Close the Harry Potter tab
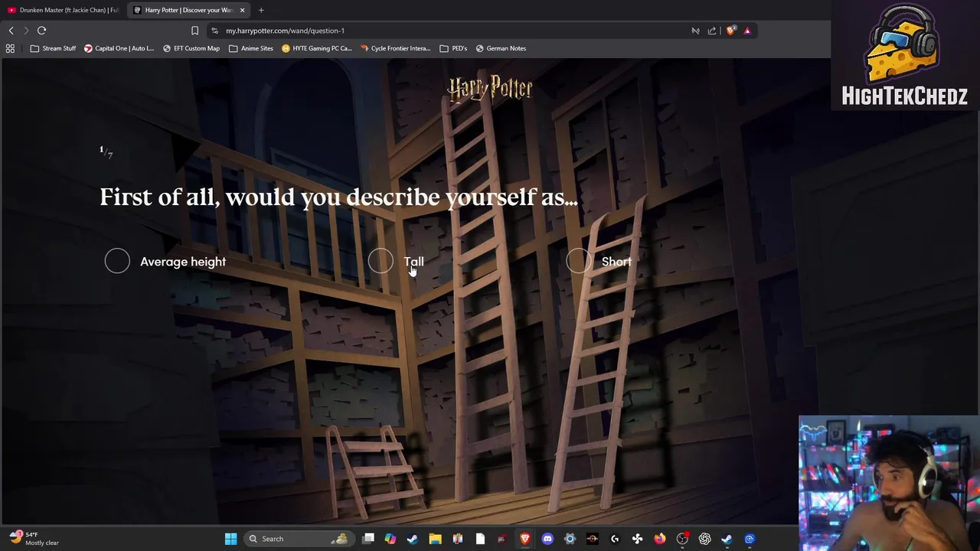 pyautogui.click(x=242, y=10)
